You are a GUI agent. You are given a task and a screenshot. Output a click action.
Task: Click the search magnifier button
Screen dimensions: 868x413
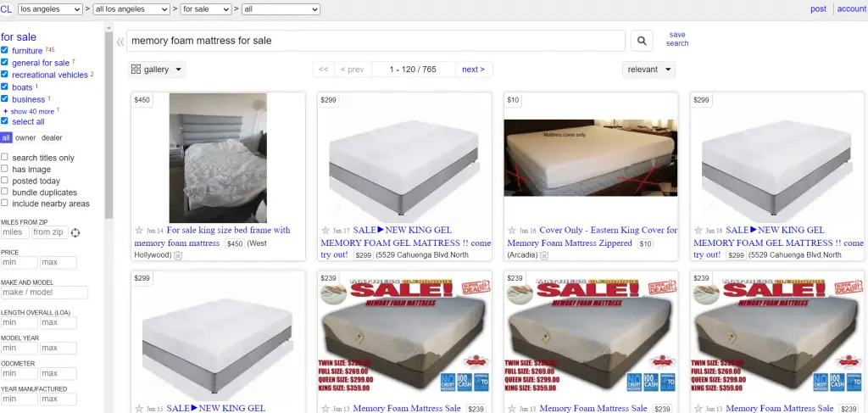642,41
